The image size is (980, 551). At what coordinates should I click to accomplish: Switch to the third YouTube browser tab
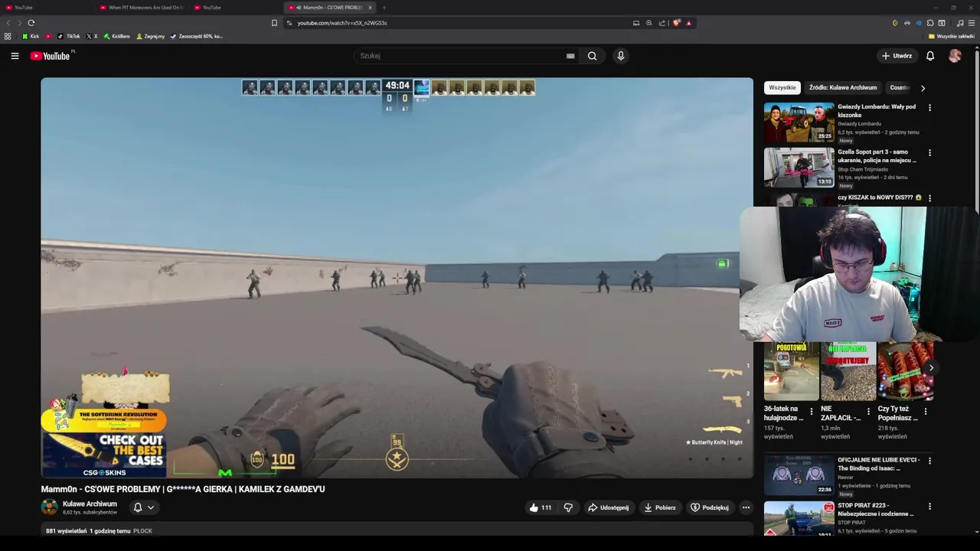(x=235, y=8)
